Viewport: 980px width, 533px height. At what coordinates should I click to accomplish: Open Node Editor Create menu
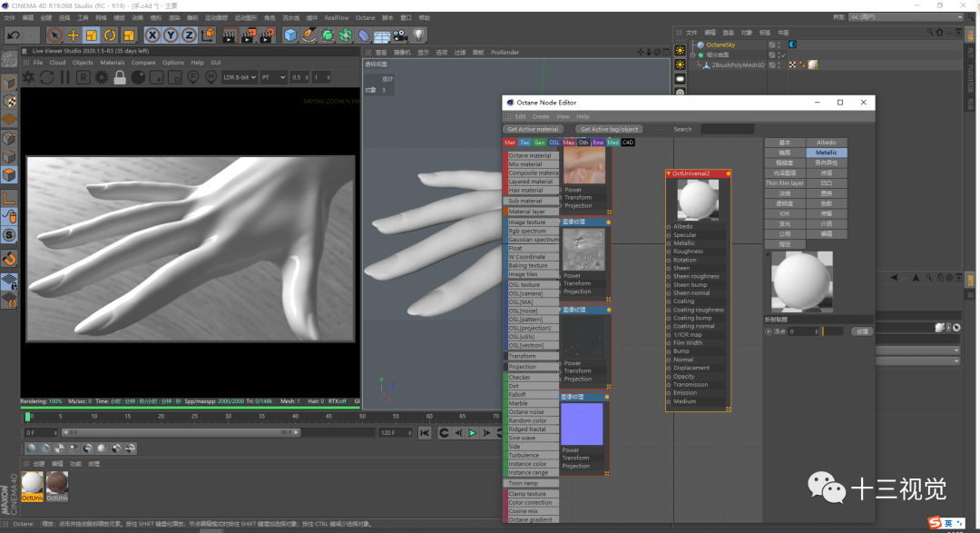pos(541,117)
